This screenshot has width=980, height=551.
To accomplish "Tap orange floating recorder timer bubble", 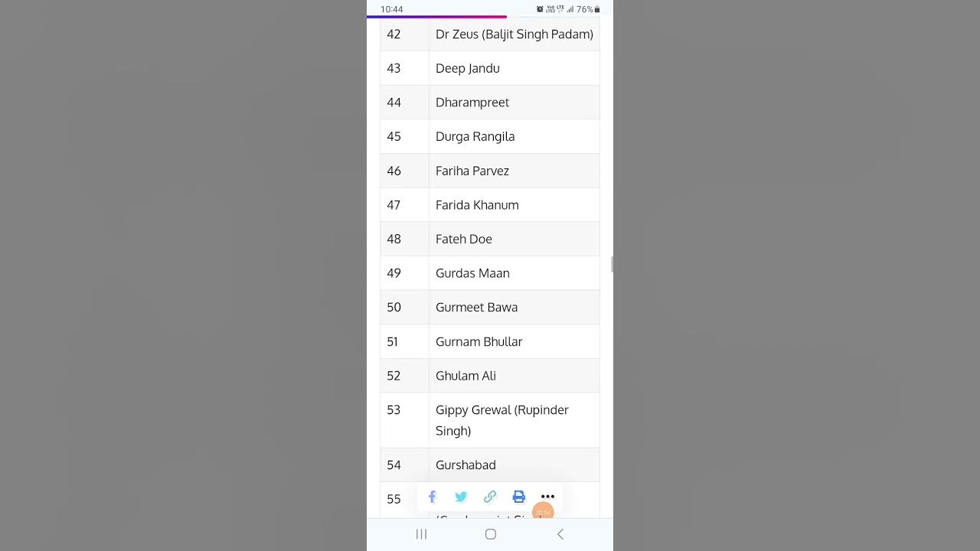I will click(543, 512).
